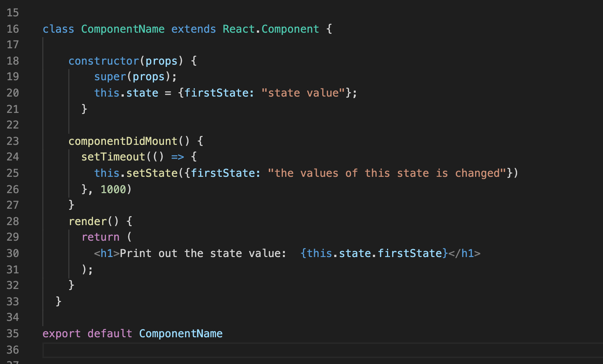Click the 'state' property on line 20
This screenshot has height=364, width=603.
pos(142,93)
